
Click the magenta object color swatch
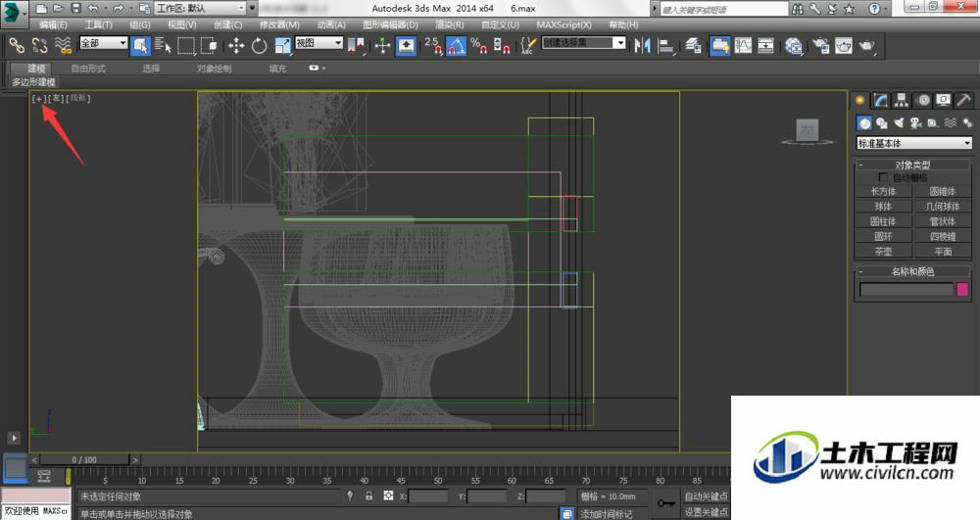962,289
